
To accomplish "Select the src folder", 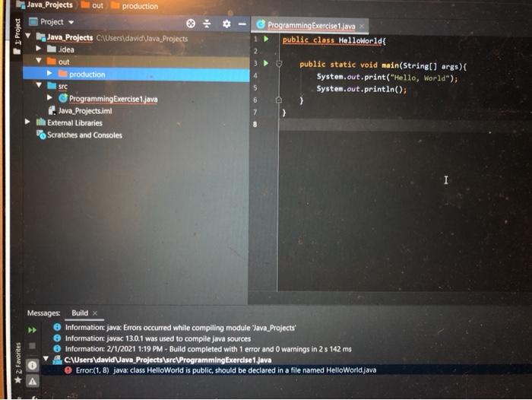I will [62, 86].
